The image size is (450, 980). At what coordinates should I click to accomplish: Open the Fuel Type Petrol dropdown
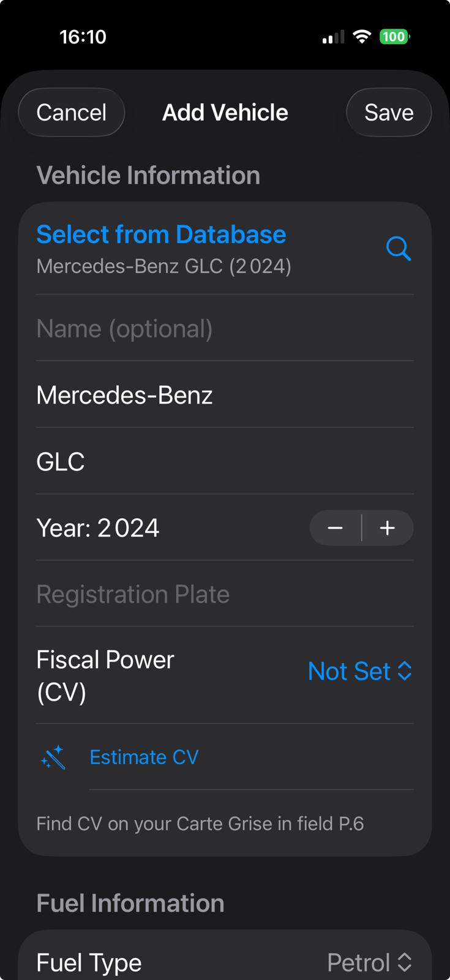[x=369, y=963]
